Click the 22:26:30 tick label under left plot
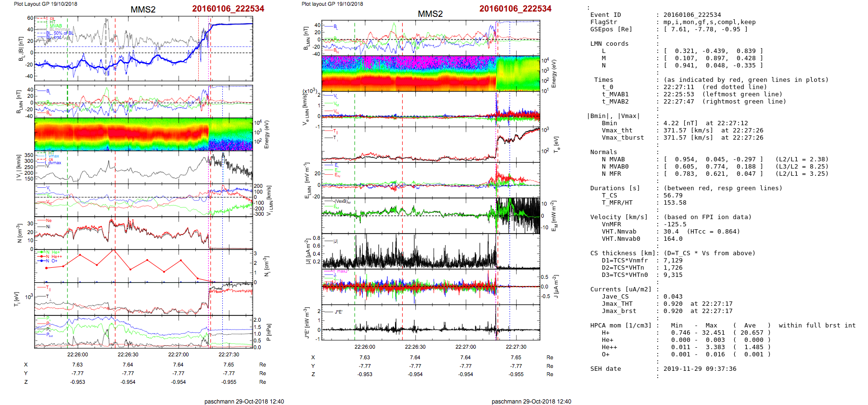This screenshot has width=868, height=405. [x=128, y=354]
